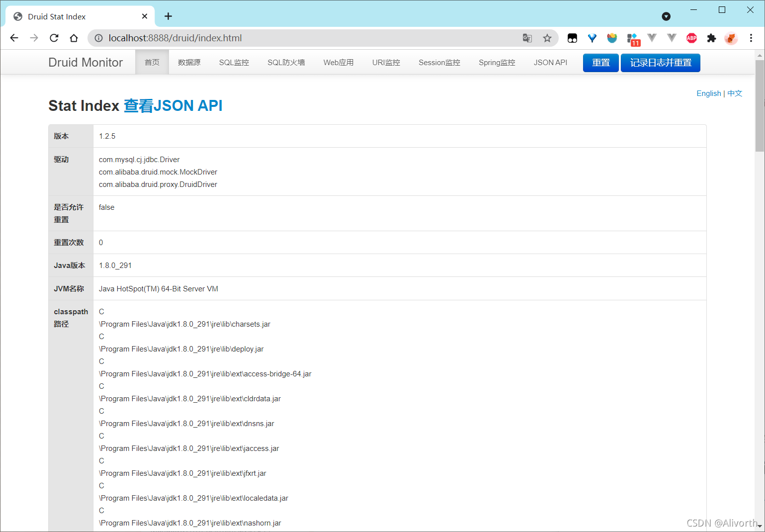Click the 重置次数 row label
Screen dimensions: 765x532
[69, 242]
